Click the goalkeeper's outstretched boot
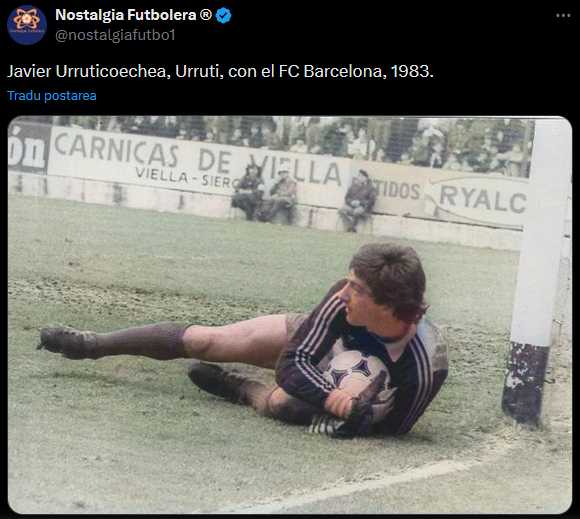Image resolution: width=580 pixels, height=519 pixels. 67,342
